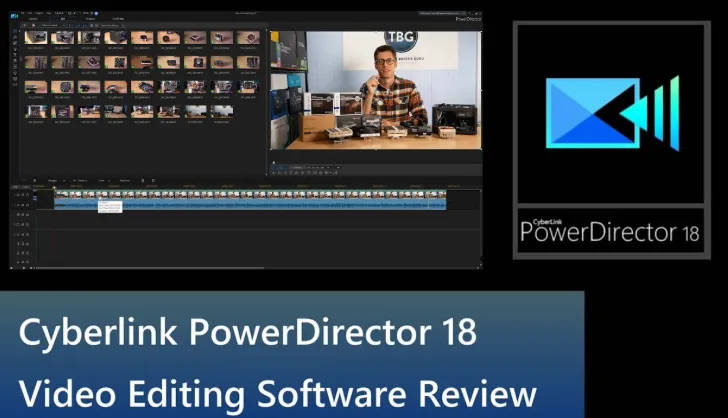Click the timeline playhead marker
The width and height of the screenshot is (728, 418).
tap(54, 188)
